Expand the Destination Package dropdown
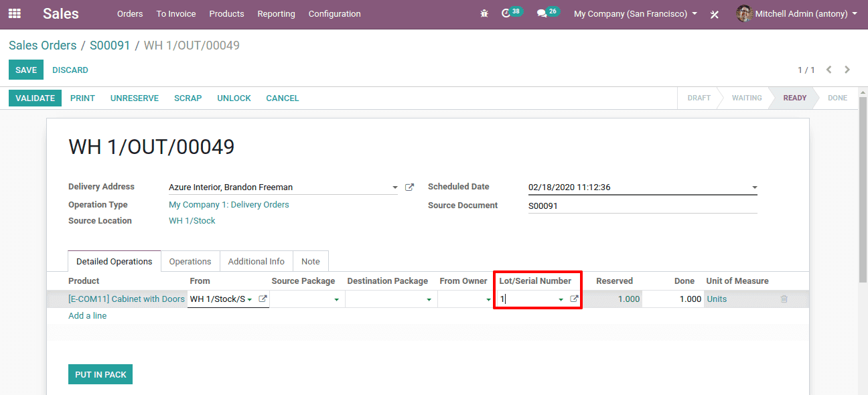The height and width of the screenshot is (395, 868). click(x=429, y=300)
